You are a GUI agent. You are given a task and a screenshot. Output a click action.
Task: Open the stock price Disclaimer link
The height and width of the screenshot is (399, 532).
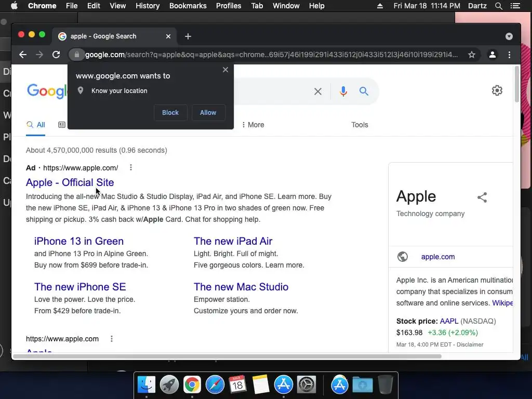point(470,345)
